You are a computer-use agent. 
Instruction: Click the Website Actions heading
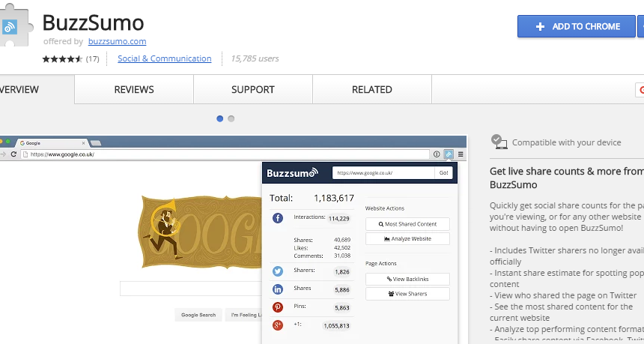click(384, 208)
